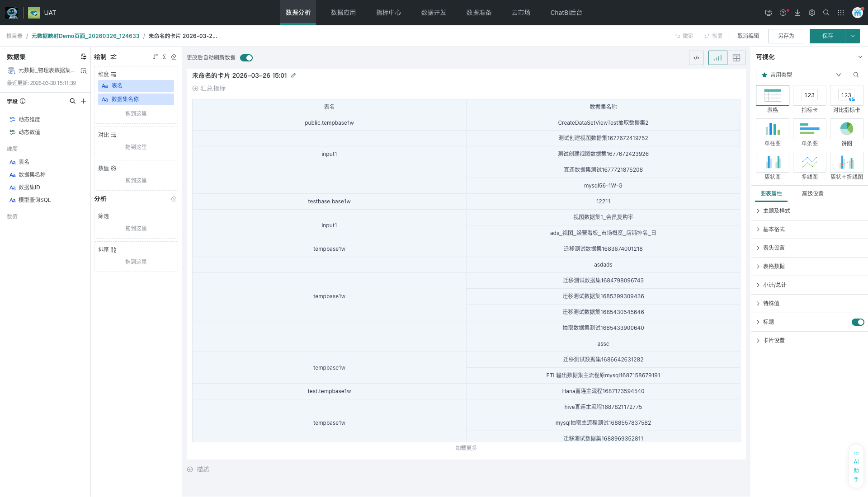Click the sort (排序) order icon
The height and width of the screenshot is (497, 868).
point(113,250)
